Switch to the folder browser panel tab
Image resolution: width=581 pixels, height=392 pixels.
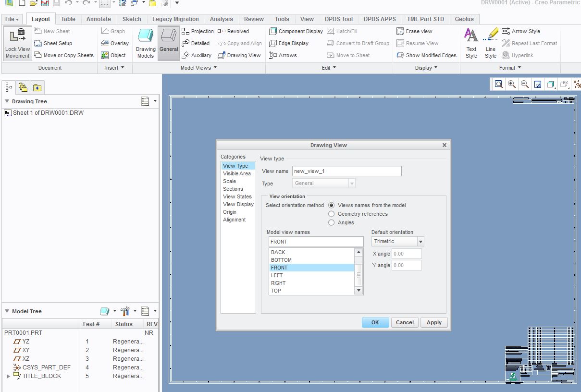point(23,87)
